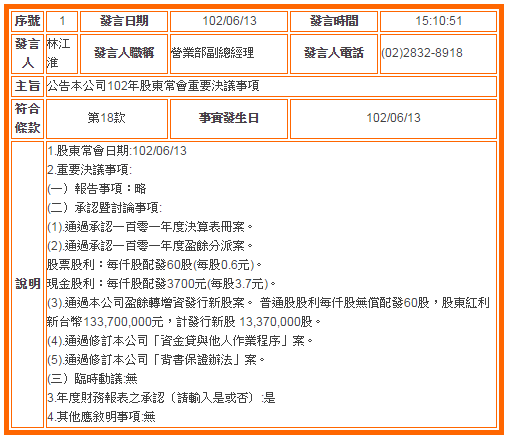The height and width of the screenshot is (438, 508).
Task: Click the phone number (02)2832-8918
Action: coord(422,53)
